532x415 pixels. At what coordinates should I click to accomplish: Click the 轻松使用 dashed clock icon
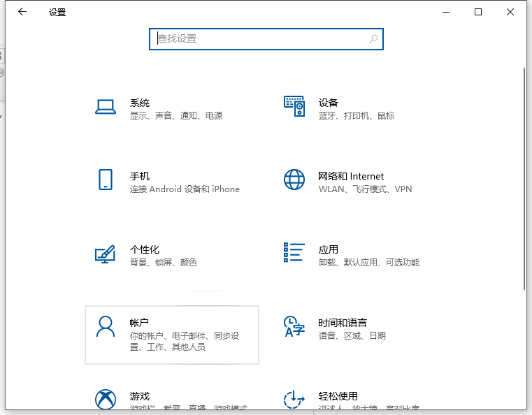point(294,400)
